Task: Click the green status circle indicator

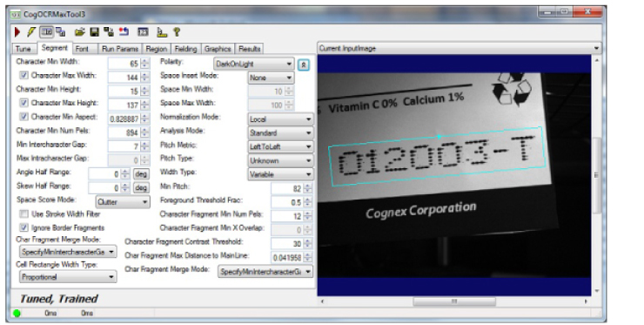Action: point(17,314)
